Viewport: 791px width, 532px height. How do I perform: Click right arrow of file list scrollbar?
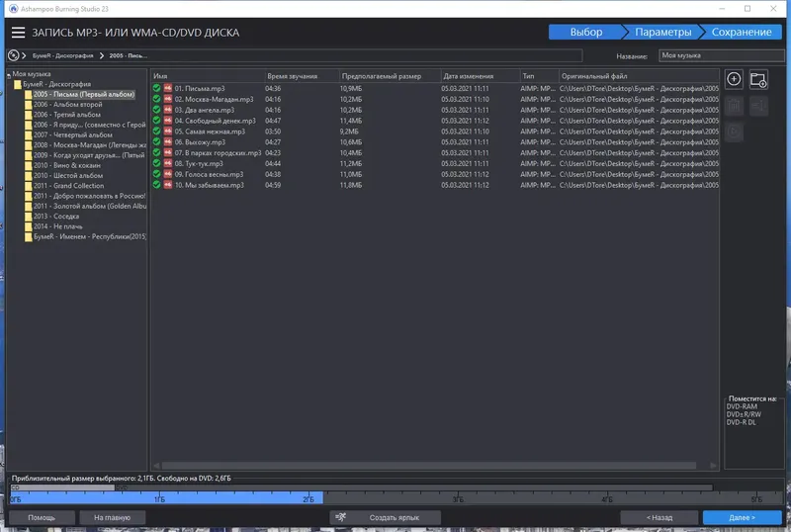pos(713,466)
